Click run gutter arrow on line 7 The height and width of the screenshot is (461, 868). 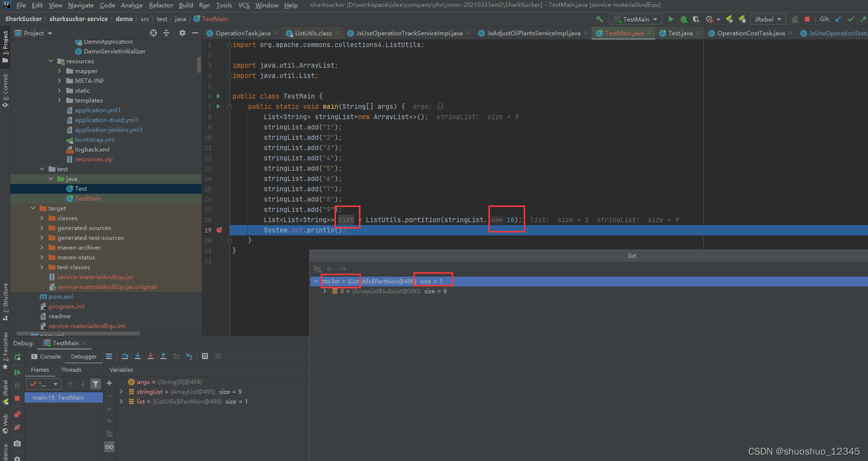coord(219,106)
